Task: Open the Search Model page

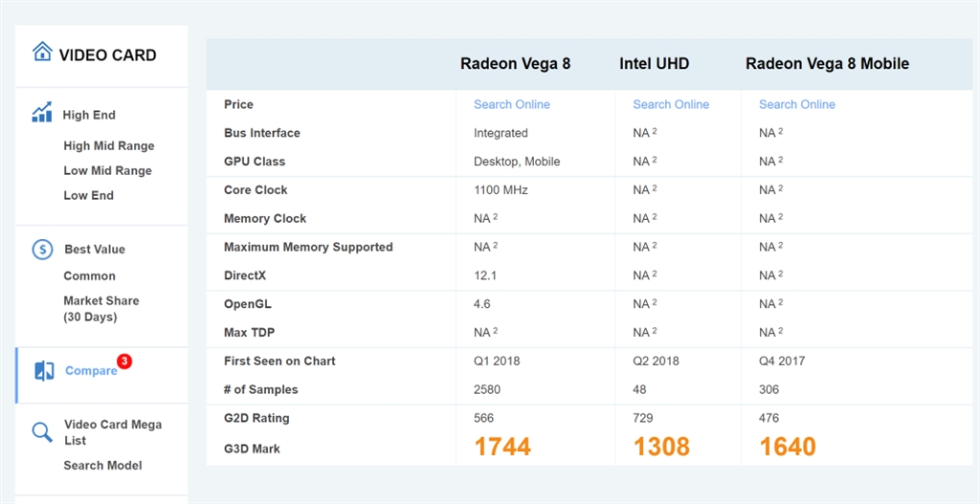Action: click(102, 466)
